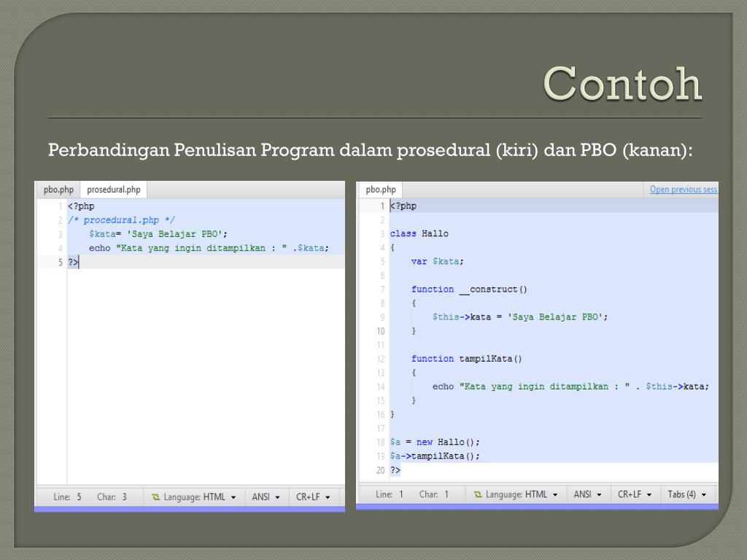Click 'Line: 5' status in left editor
Image resolution: width=747 pixels, height=560 pixels.
pyautogui.click(x=67, y=497)
